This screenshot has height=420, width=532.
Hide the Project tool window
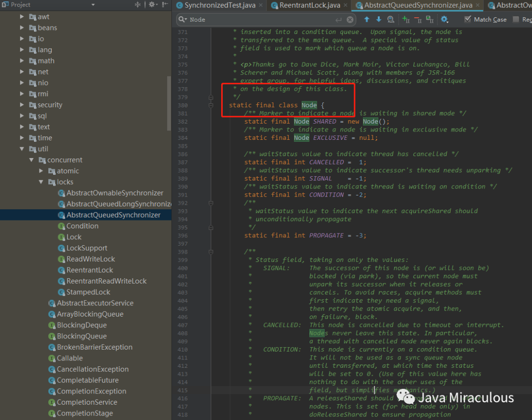(x=165, y=4)
